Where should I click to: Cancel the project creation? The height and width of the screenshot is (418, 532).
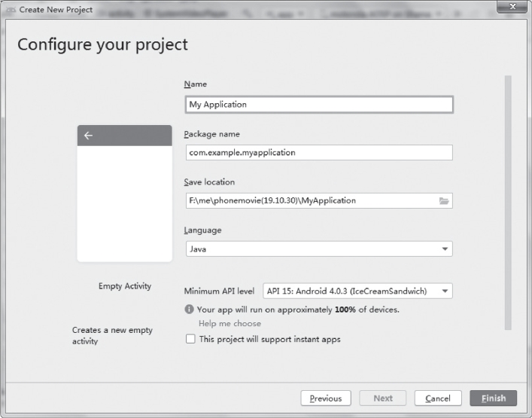click(438, 398)
